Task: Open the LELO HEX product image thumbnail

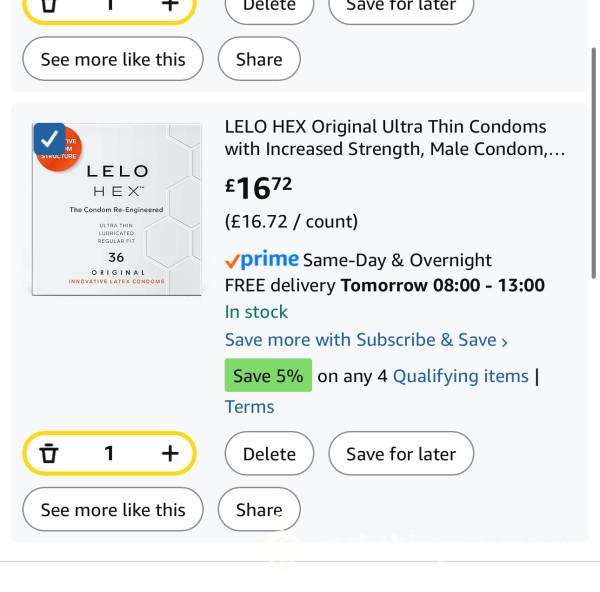Action: 117,209
